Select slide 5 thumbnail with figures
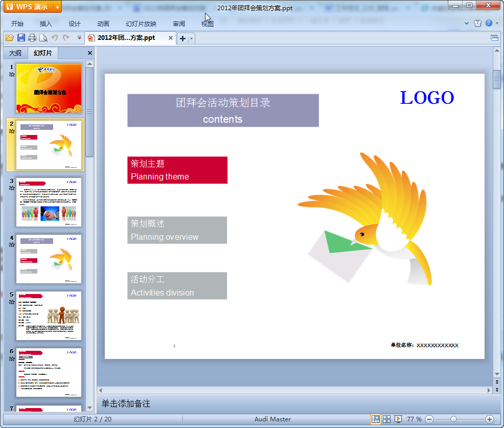Screen dimensions: 504x428 pyautogui.click(x=49, y=316)
